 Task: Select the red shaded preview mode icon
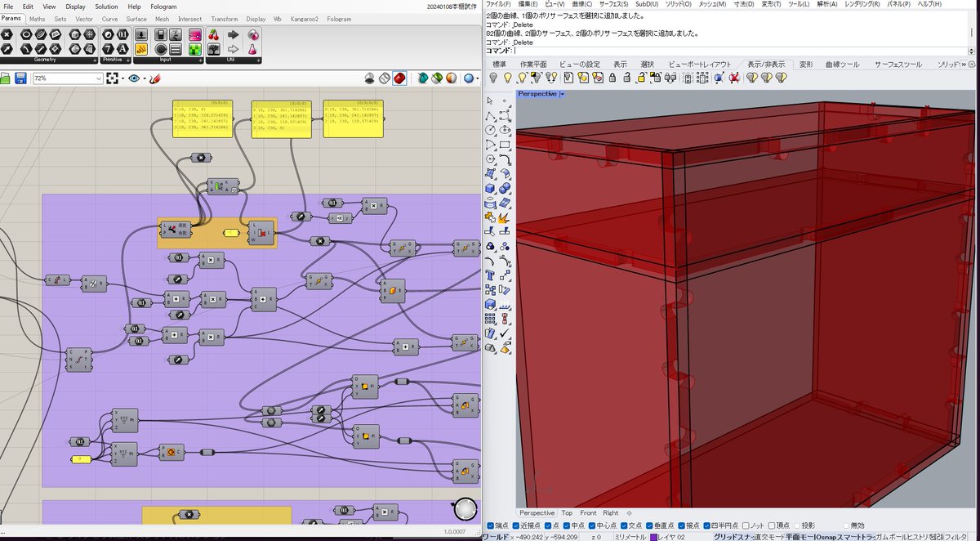399,78
